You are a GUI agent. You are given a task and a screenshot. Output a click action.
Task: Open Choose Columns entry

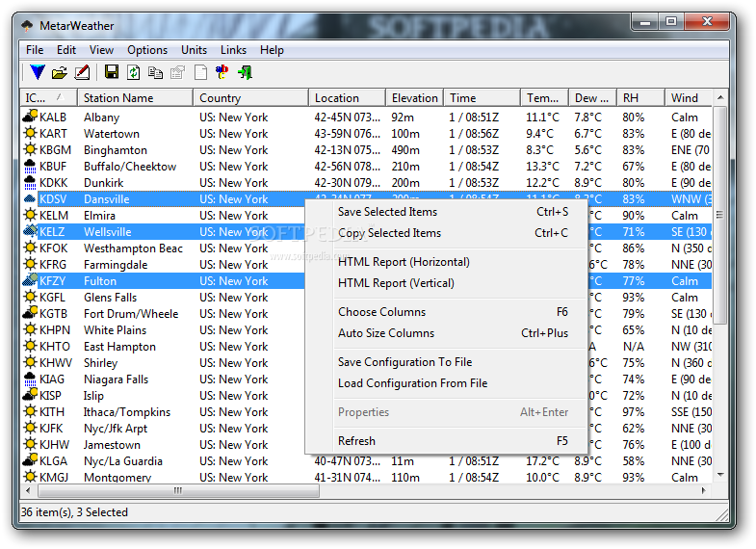pos(447,312)
